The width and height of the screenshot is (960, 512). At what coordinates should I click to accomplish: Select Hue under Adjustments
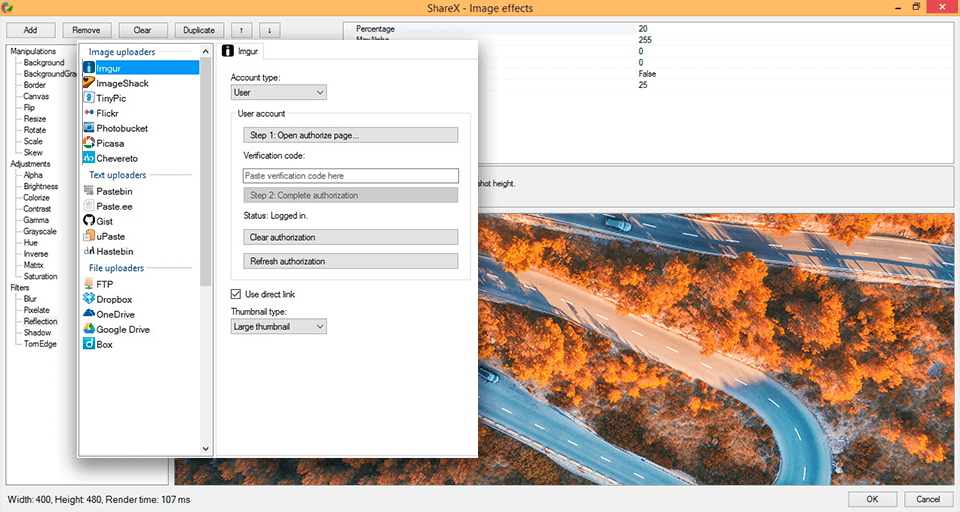31,243
